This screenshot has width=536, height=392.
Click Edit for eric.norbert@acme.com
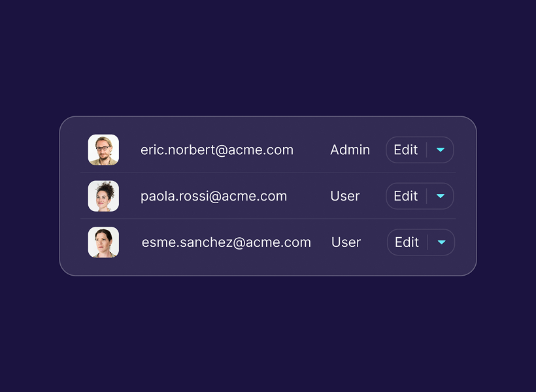point(405,150)
